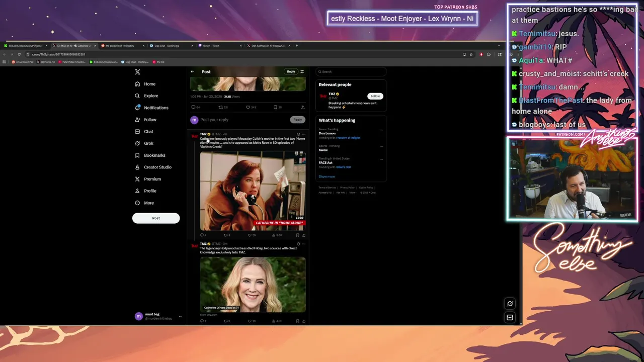
Task: Reload the page in browser toolbar
Action: [19, 54]
